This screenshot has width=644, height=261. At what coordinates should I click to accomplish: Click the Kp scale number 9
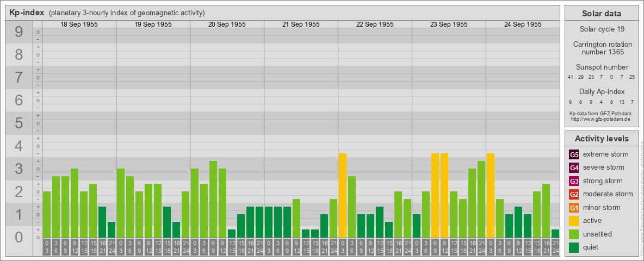[18, 32]
